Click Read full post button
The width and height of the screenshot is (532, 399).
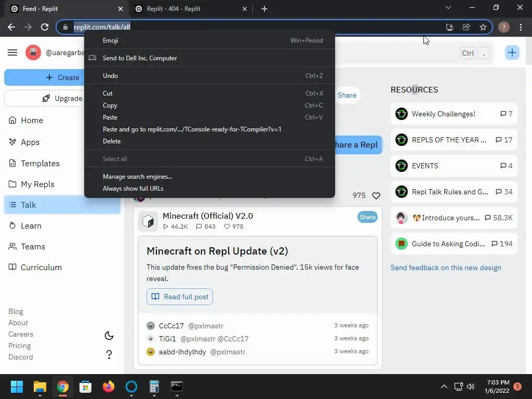179,297
